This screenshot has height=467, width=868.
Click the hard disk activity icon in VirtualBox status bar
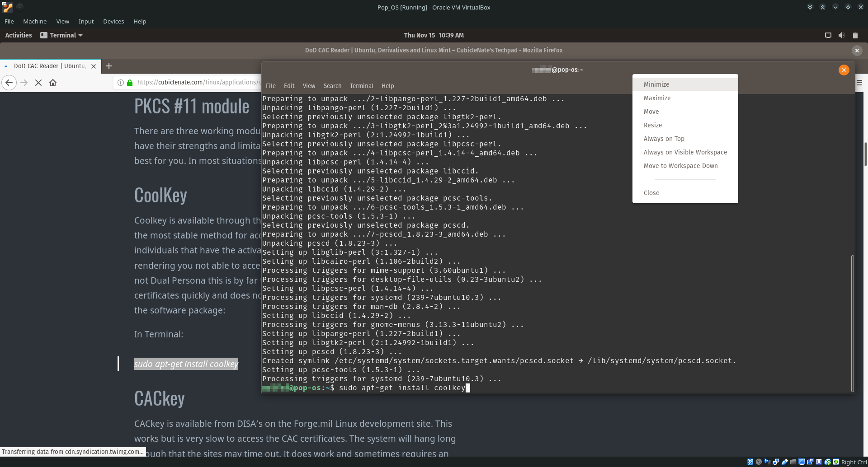[750, 462]
